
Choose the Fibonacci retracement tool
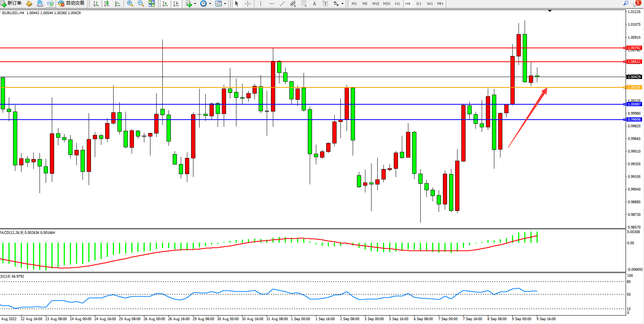(304, 3)
